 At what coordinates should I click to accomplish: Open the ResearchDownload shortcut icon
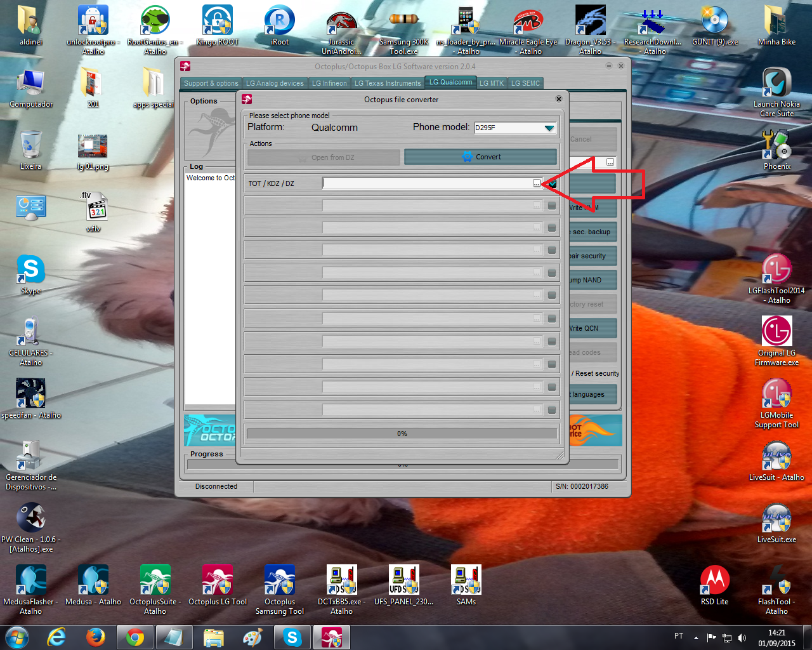point(653,30)
